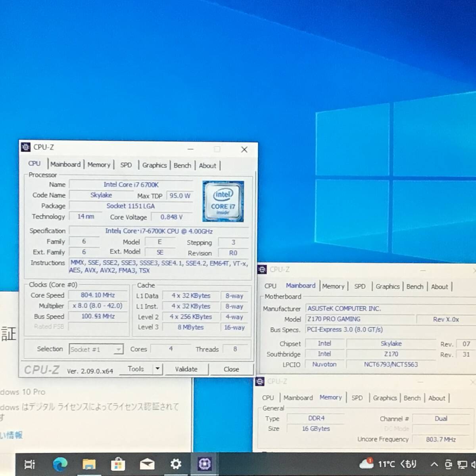Image resolution: width=476 pixels, height=476 pixels.
Task: Click processor name field Intel Core i7 6700K
Action: coord(131,184)
